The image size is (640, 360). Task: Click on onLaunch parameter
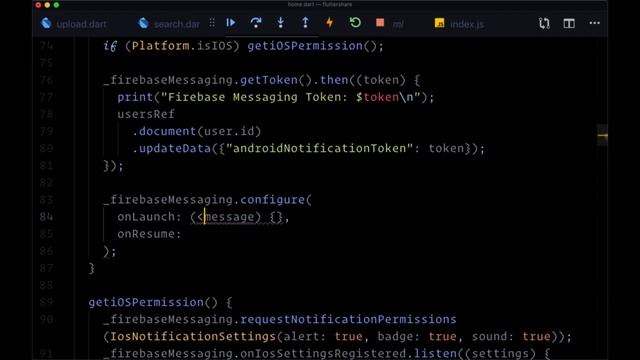(x=146, y=217)
